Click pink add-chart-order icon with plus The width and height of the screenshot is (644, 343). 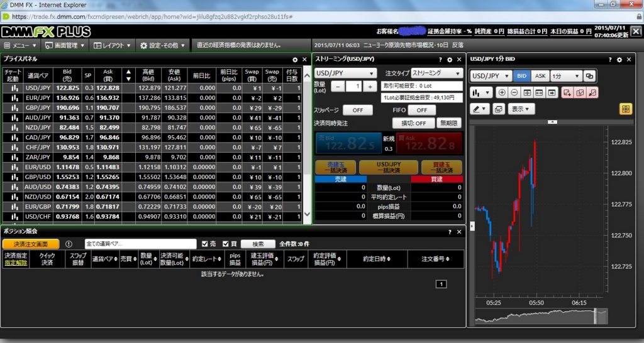tap(567, 93)
